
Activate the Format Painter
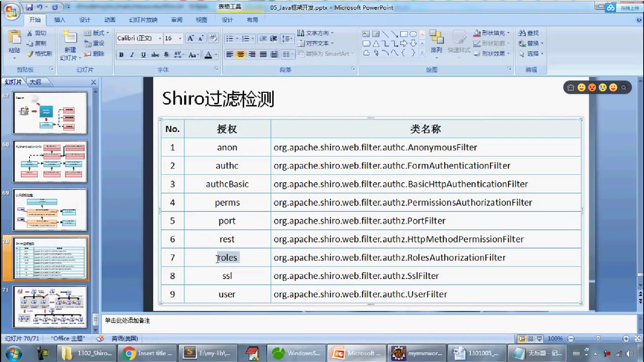tap(39, 54)
